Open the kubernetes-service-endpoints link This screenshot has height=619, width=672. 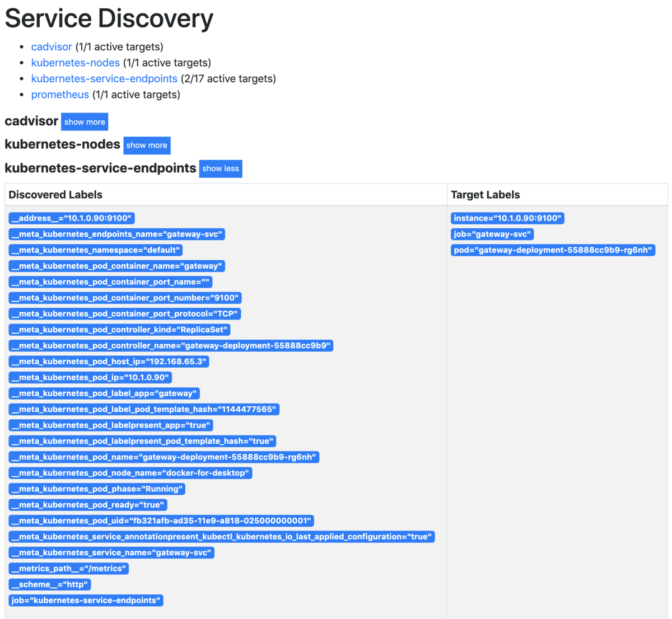point(104,79)
